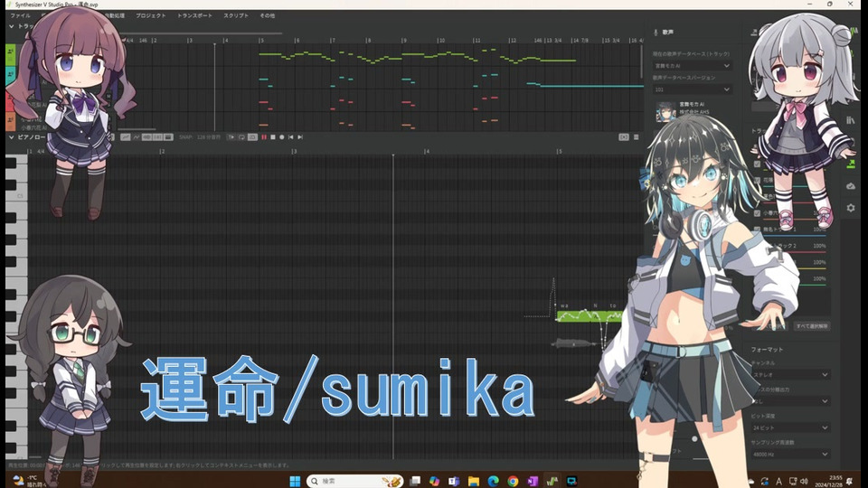868x488 pixels.
Task: Open the 24 ビット bit depth dropdown
Action: pos(790,427)
